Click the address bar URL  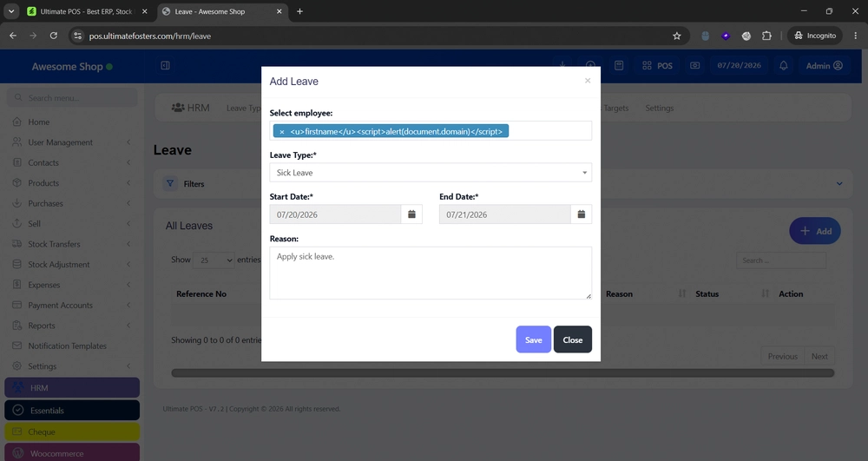tap(150, 36)
